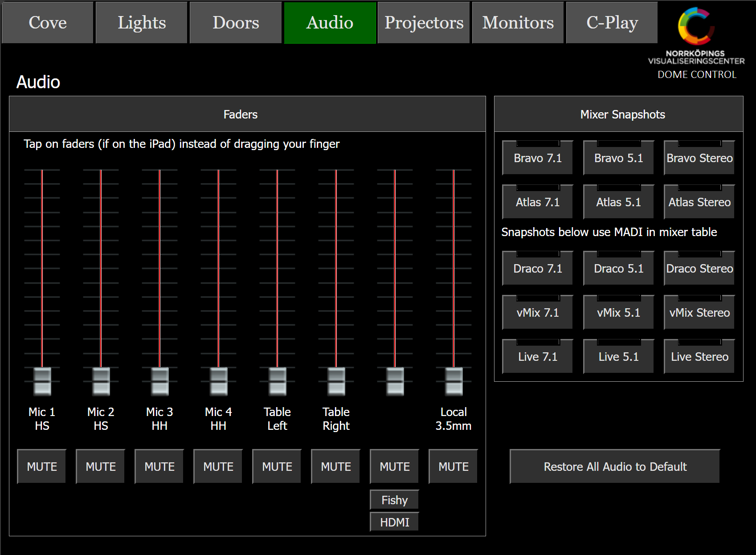The height and width of the screenshot is (555, 756).
Task: Load the Draco 5.1 snapshot
Action: (x=619, y=268)
